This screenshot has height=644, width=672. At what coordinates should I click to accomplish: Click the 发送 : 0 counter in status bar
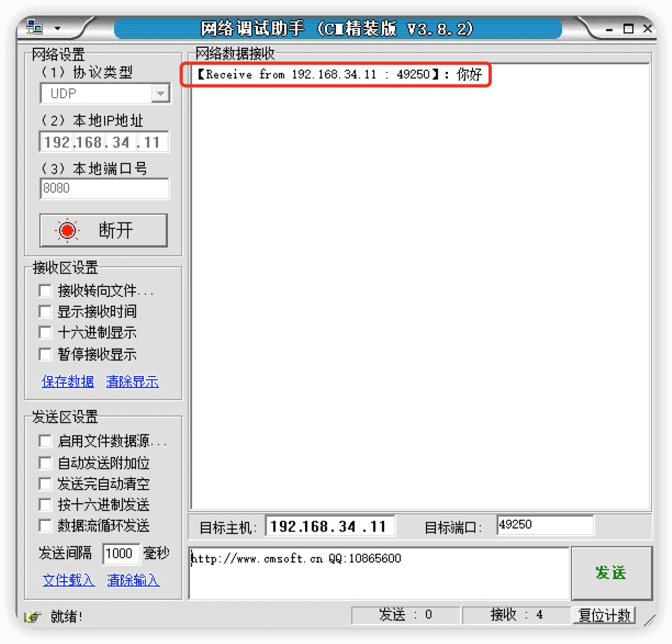point(405,615)
